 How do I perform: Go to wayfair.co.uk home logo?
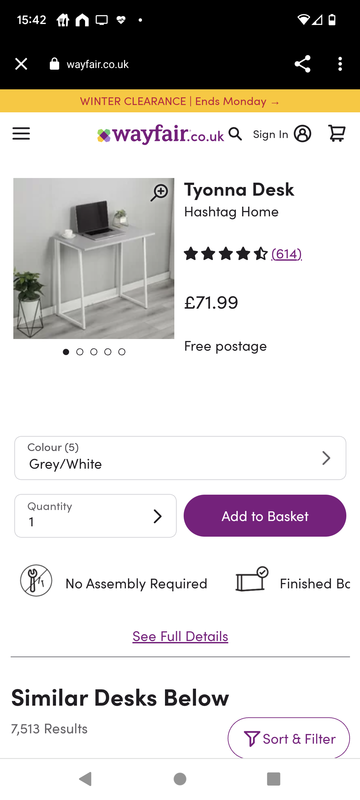pos(161,135)
